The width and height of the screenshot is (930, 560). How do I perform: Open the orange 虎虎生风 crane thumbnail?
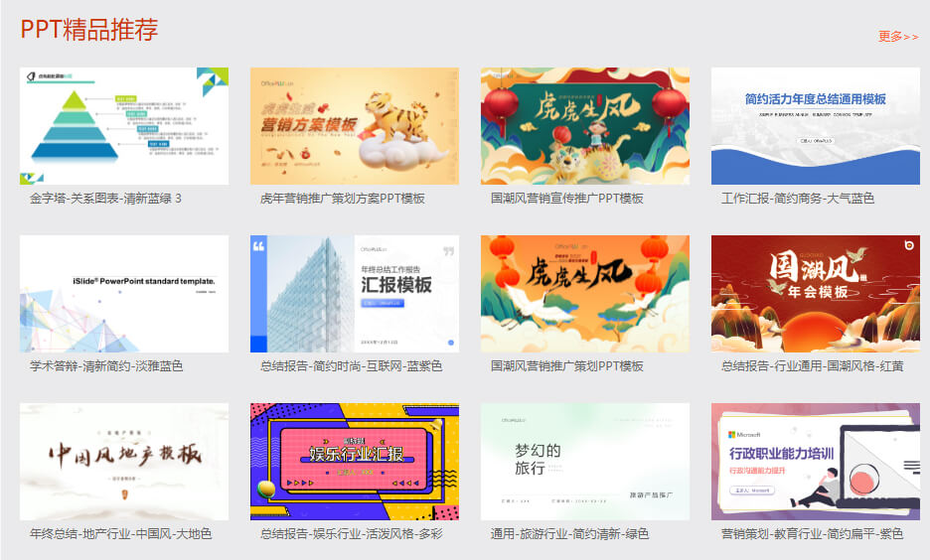tap(585, 294)
